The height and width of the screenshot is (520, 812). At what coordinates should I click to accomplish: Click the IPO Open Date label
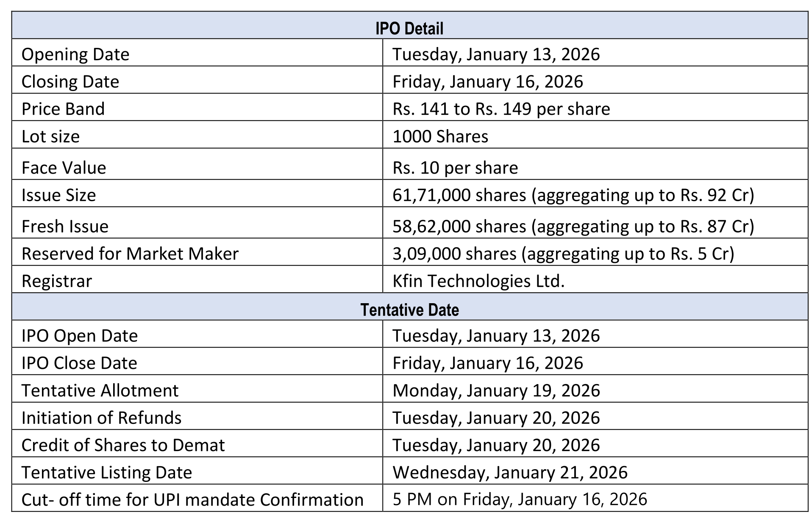click(80, 336)
